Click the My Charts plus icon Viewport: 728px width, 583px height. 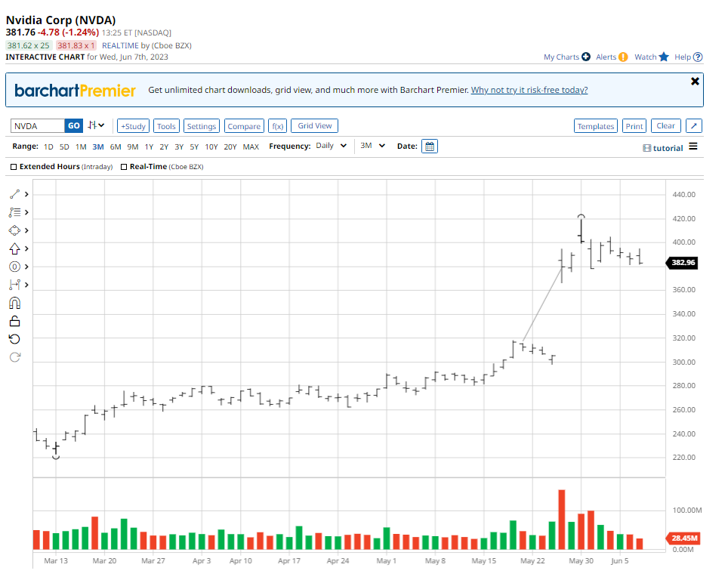coord(586,57)
